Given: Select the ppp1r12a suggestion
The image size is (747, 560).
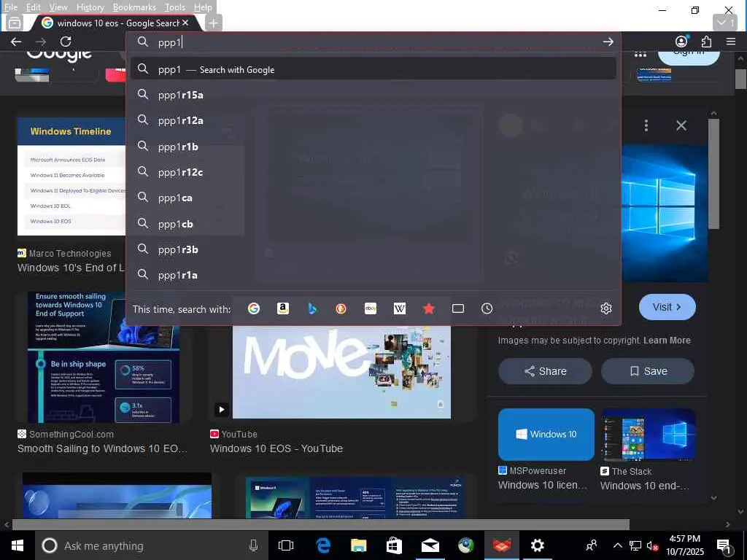Looking at the screenshot, I should 373,120.
